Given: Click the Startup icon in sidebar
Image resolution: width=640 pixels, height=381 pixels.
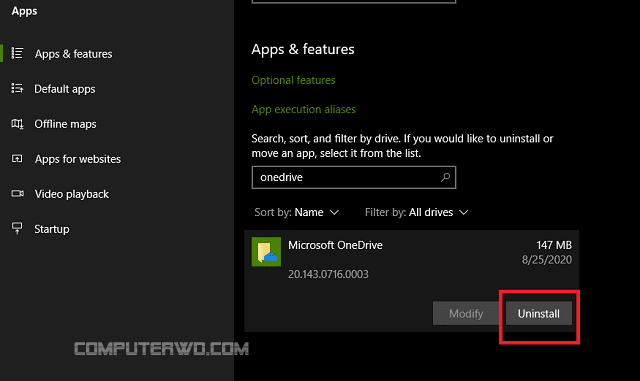Looking at the screenshot, I should pyautogui.click(x=17, y=228).
